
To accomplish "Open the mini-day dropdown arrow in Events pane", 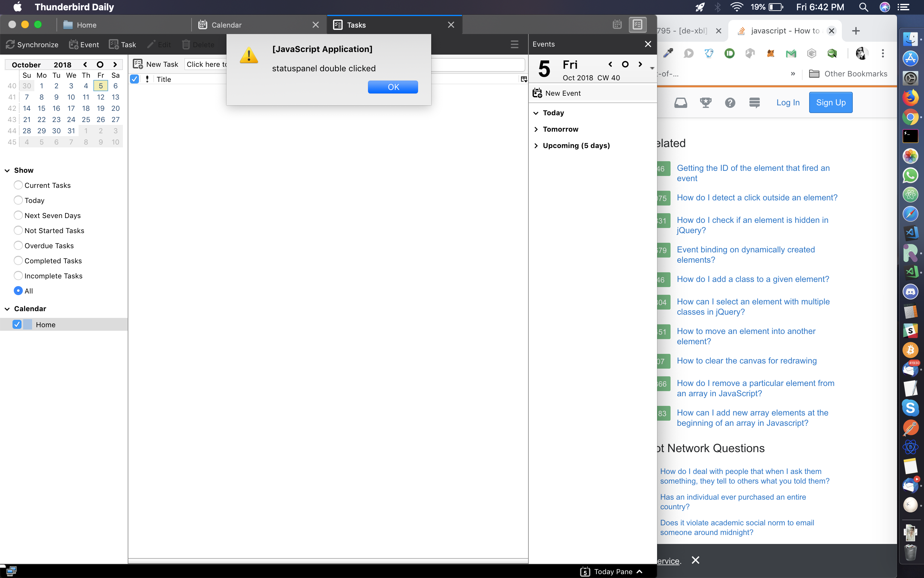I will 652,68.
